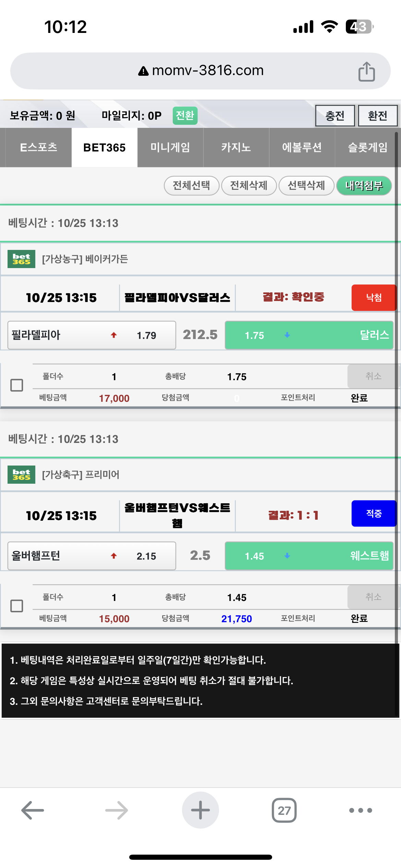The width and height of the screenshot is (401, 868).
Task: Tap the share icon in address bar
Action: pyautogui.click(x=366, y=71)
